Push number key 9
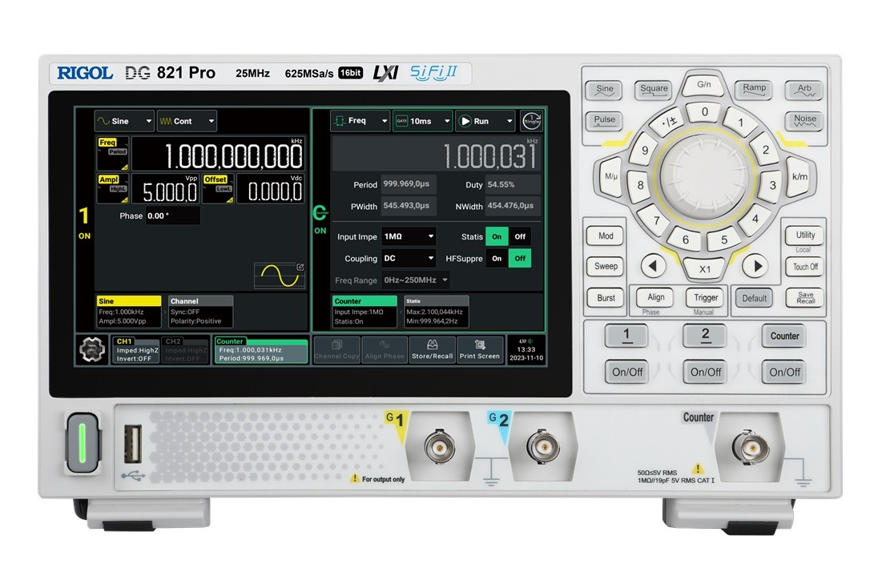The height and width of the screenshot is (588, 882). tap(645, 151)
